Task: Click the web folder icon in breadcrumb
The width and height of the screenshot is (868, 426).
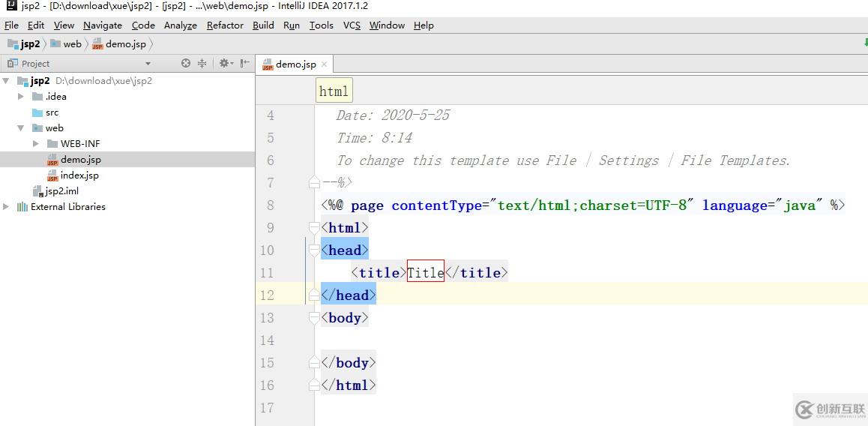Action: tap(55, 43)
